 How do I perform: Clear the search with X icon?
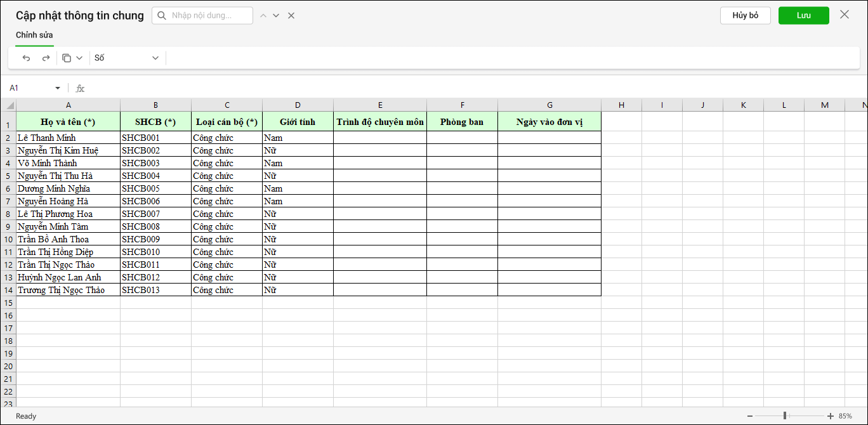click(291, 16)
